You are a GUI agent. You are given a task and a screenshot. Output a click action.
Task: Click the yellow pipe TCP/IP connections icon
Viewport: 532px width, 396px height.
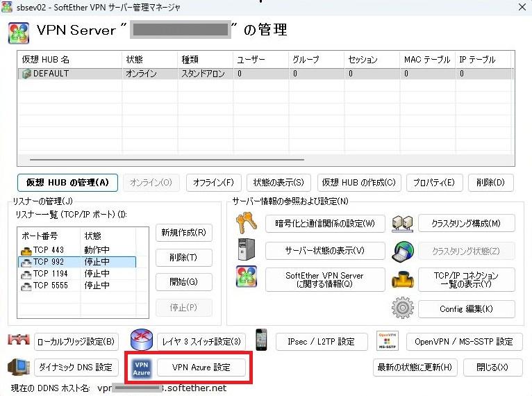[x=403, y=280]
